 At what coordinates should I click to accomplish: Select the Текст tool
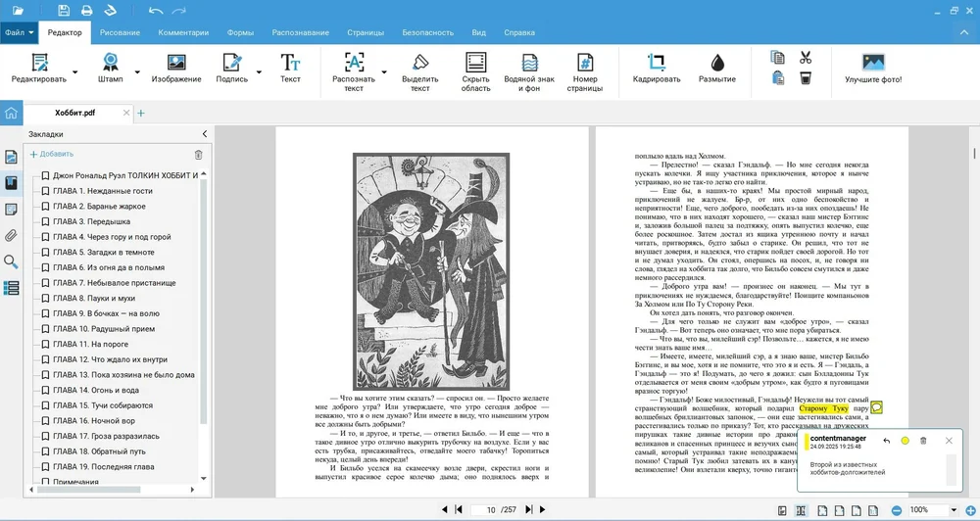[x=290, y=69]
